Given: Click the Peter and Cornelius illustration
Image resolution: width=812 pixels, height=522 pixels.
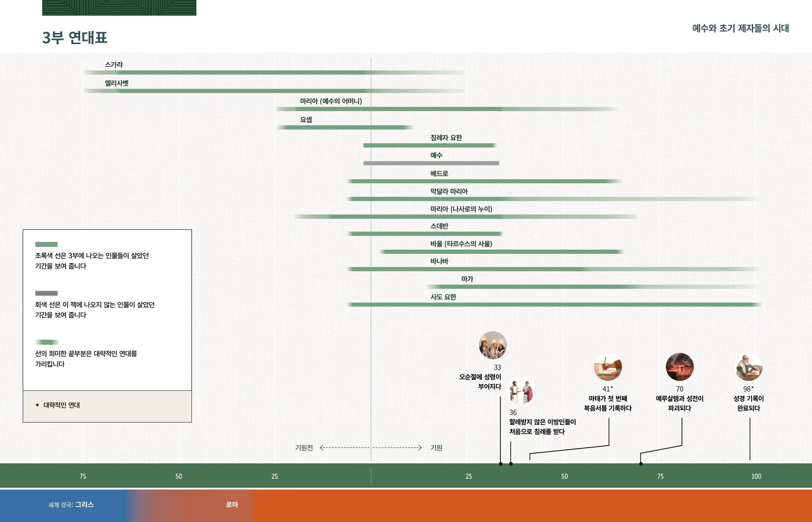Looking at the screenshot, I should (x=522, y=390).
